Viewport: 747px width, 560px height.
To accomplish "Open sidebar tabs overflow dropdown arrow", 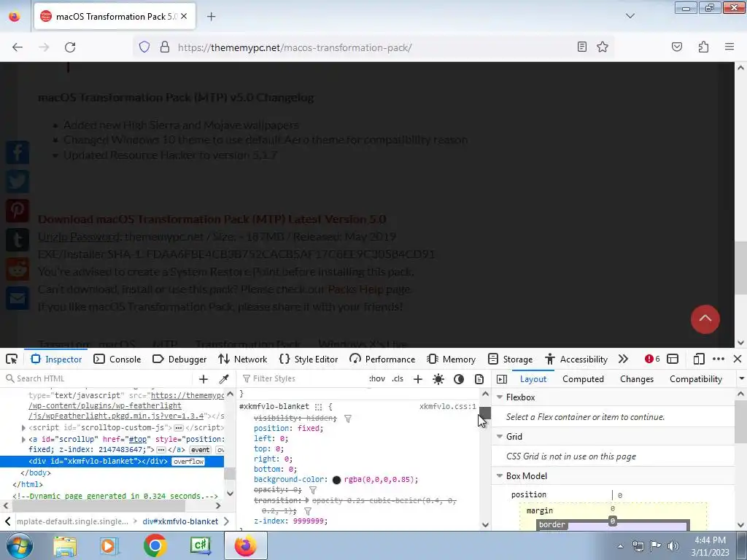I will [x=741, y=379].
